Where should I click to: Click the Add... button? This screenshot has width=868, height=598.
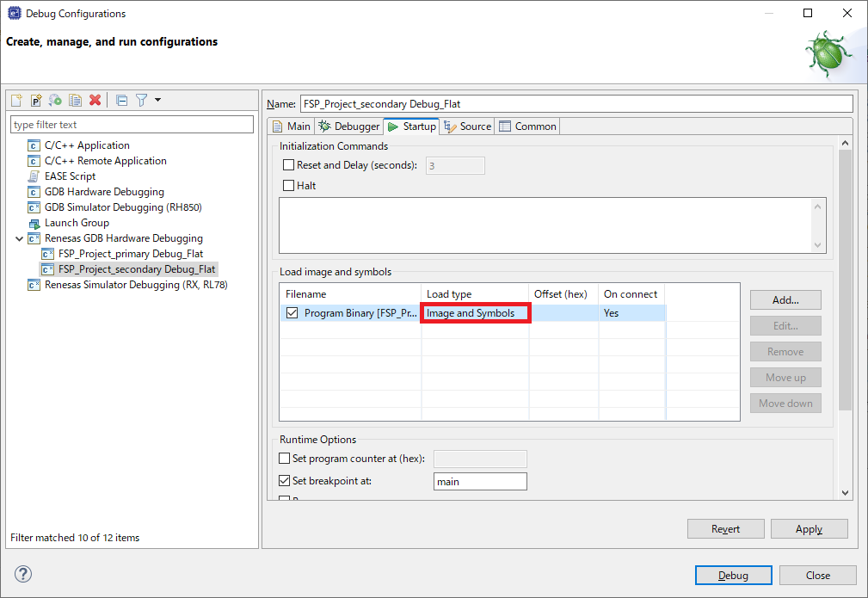[785, 300]
